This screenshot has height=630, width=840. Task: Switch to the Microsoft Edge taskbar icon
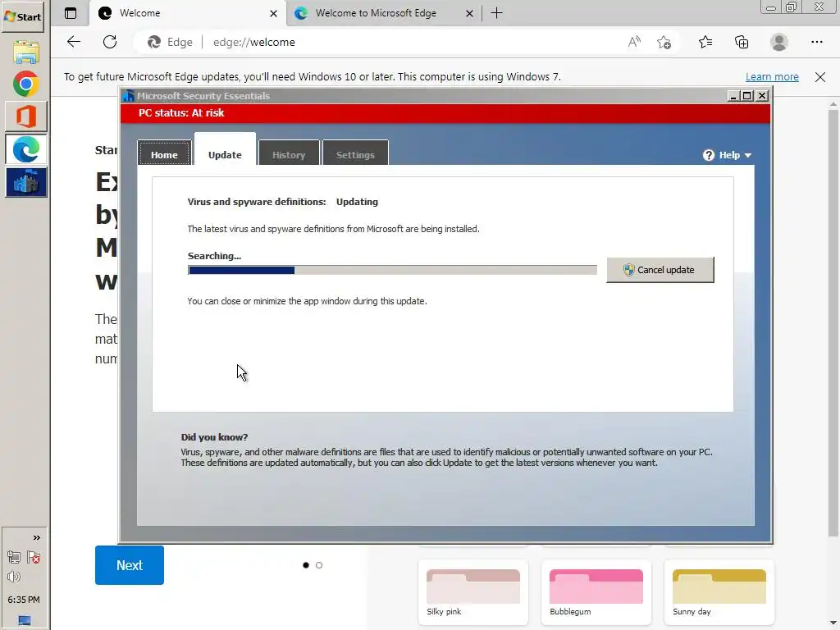click(25, 149)
